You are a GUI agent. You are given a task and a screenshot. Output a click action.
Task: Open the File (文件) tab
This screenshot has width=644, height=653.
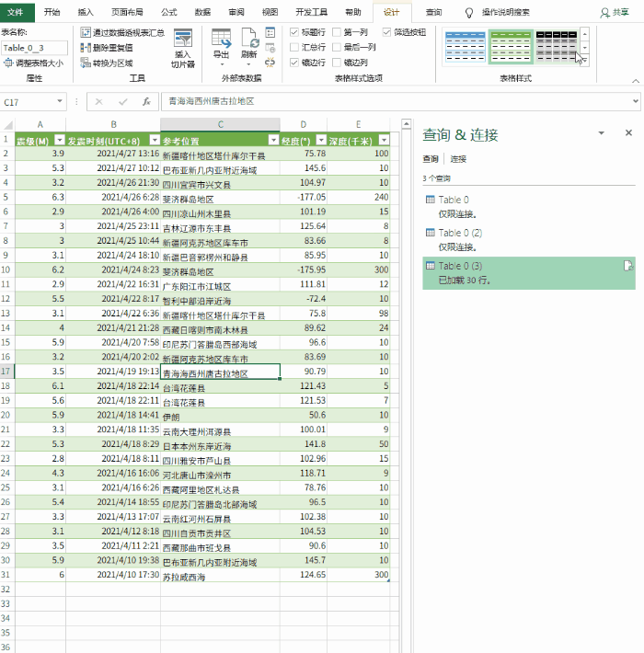[x=16, y=12]
